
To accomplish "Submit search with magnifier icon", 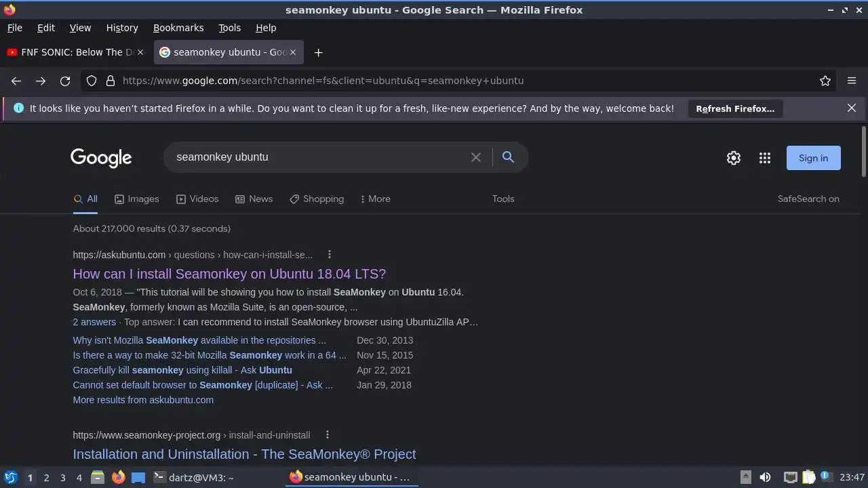I will point(508,157).
